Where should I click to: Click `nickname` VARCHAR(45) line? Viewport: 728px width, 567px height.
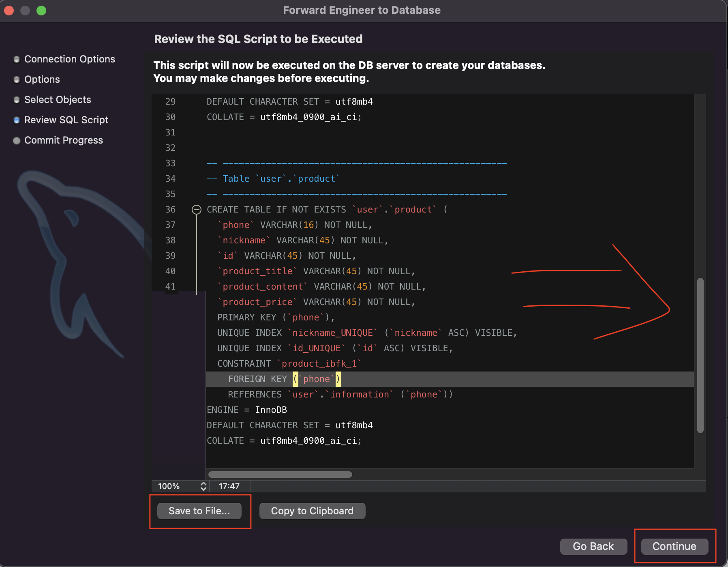(x=303, y=241)
